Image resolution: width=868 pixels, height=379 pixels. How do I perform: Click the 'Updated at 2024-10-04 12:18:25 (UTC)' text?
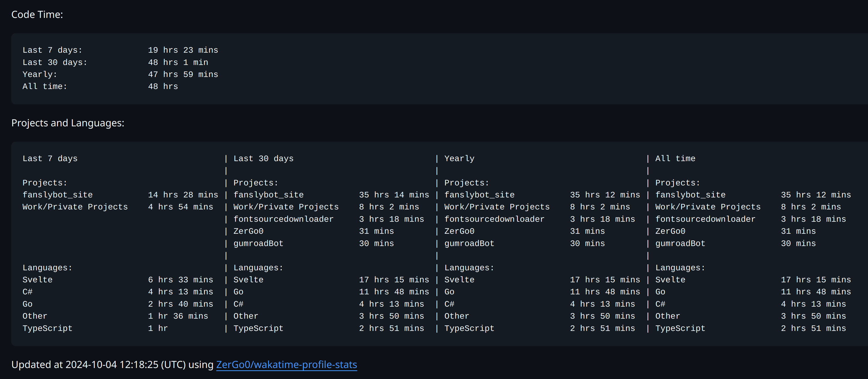(x=98, y=364)
